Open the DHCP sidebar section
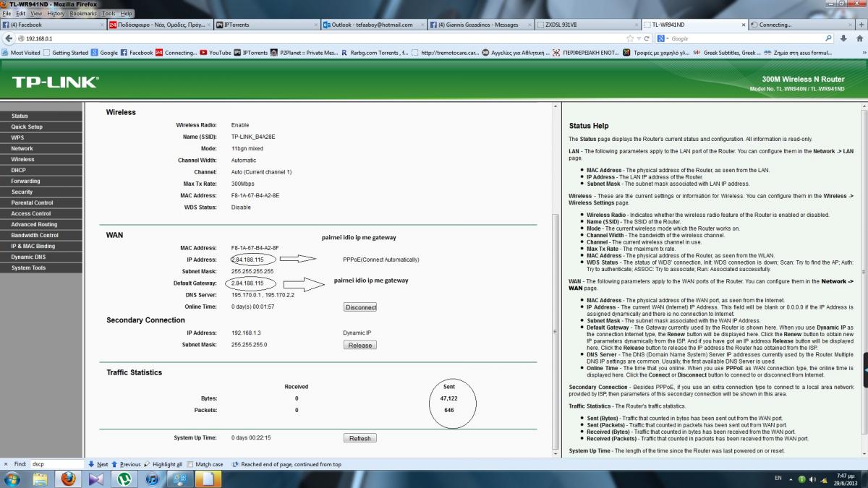 coord(41,170)
